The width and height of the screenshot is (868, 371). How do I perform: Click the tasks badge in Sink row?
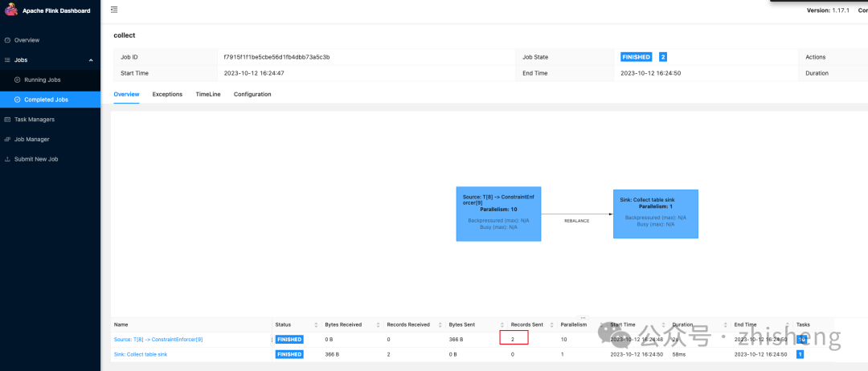pos(800,354)
